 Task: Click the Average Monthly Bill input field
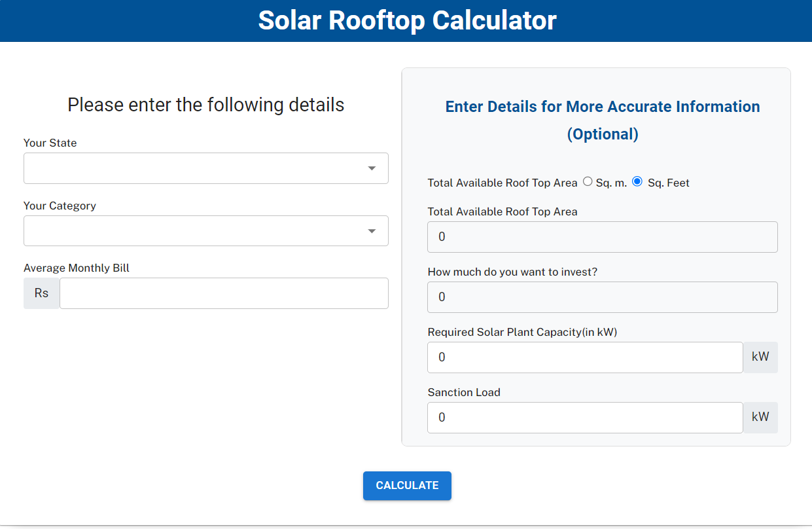coord(224,293)
